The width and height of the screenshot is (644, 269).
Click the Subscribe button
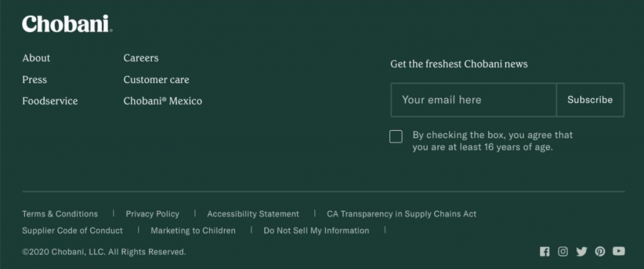tap(590, 100)
